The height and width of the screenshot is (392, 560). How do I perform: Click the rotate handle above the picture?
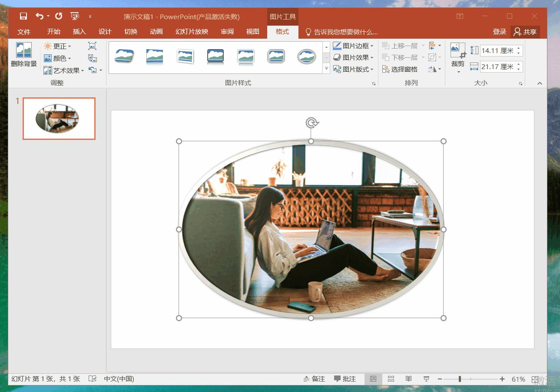tap(311, 123)
